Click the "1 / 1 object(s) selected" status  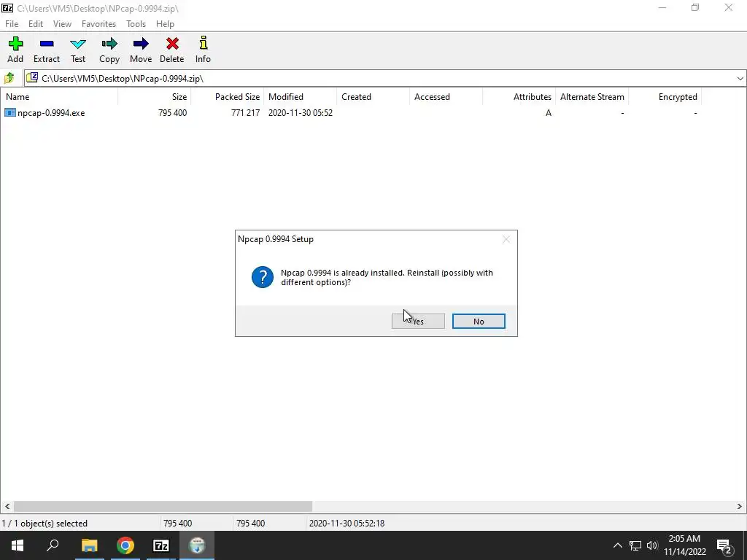point(44,524)
